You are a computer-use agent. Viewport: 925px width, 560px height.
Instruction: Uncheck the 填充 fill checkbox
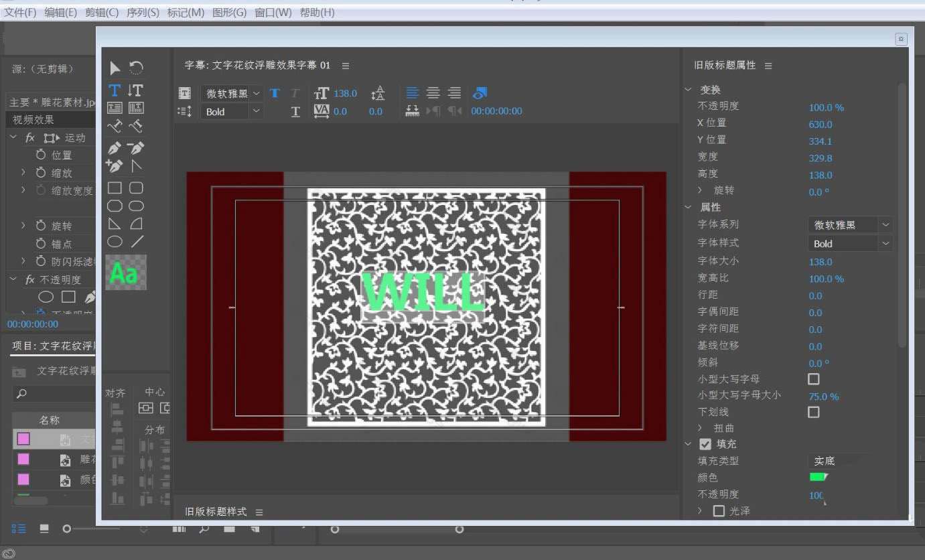pos(705,444)
